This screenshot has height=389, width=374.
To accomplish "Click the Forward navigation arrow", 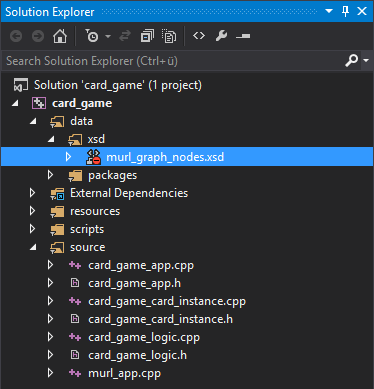I will click(38, 36).
